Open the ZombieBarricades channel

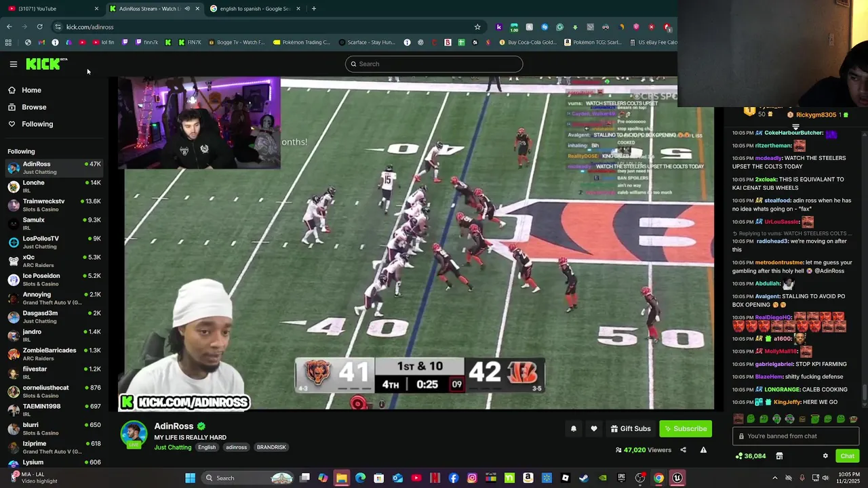53,354
